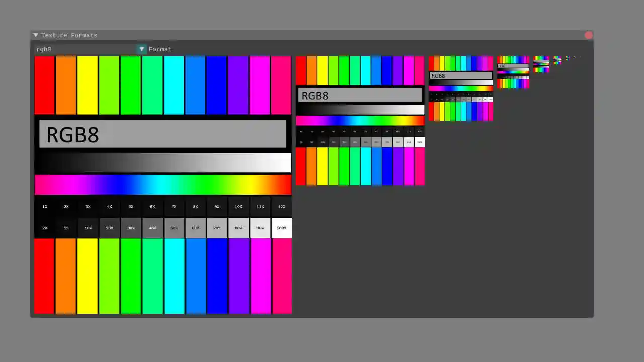Click the middle of the hue gradient bar
This screenshot has height=362, width=644.
point(163,185)
